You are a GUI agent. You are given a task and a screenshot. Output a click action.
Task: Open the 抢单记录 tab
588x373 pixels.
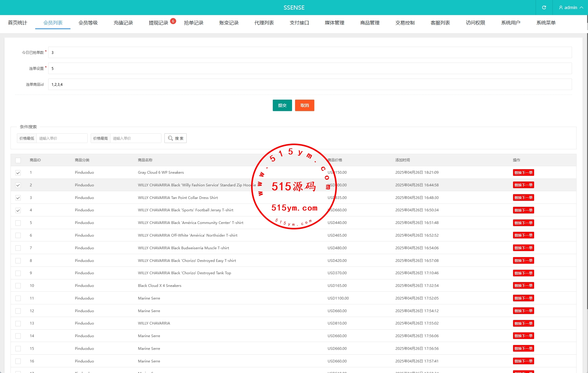click(x=194, y=23)
